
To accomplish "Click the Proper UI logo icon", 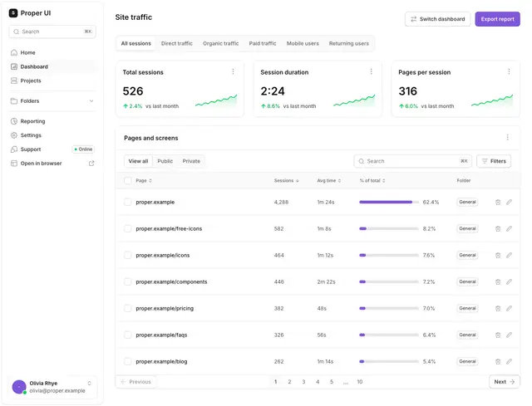I will [13, 13].
